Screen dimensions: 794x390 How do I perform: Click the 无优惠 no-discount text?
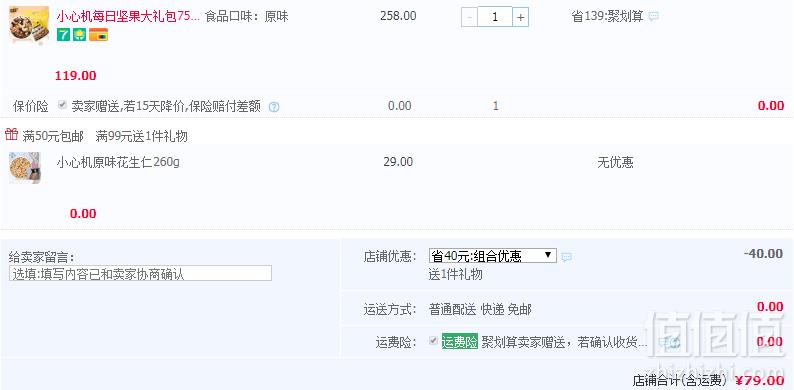(x=615, y=163)
